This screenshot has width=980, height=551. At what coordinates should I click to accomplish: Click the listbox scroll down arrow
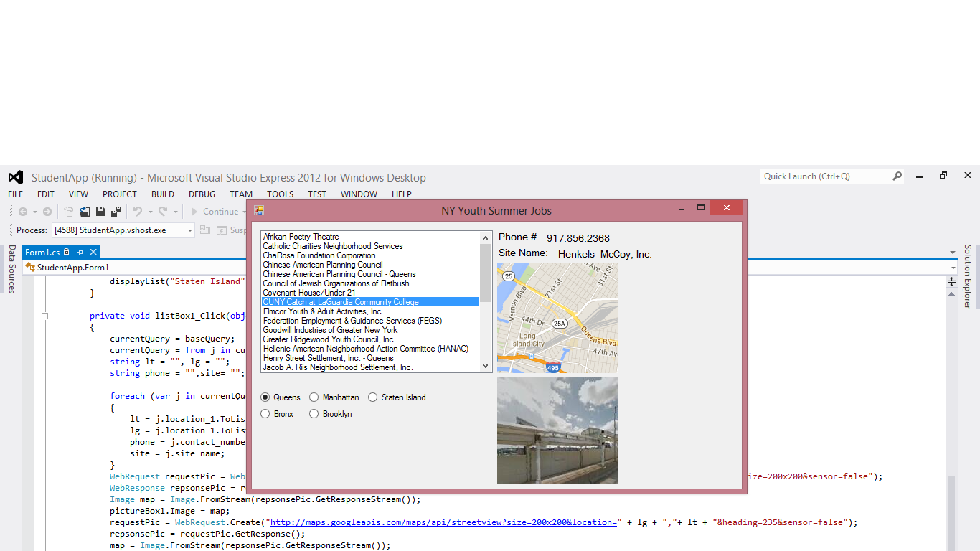(486, 365)
